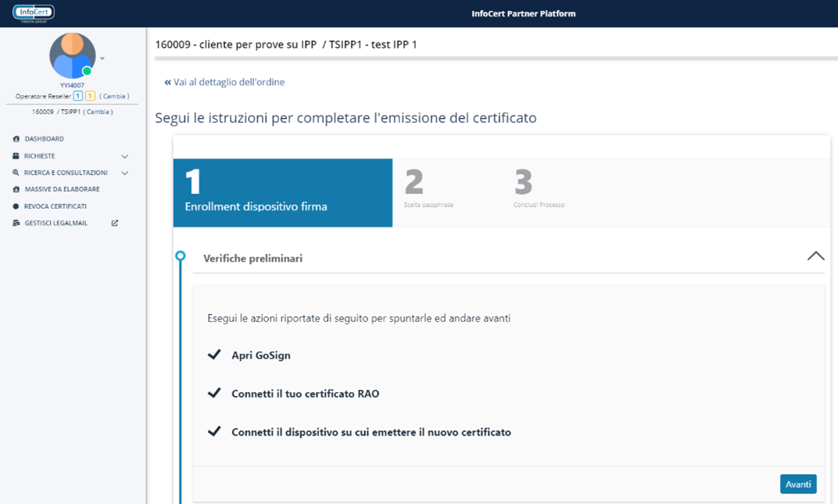Open the user avatar picture
The height and width of the screenshot is (504, 838).
point(72,55)
